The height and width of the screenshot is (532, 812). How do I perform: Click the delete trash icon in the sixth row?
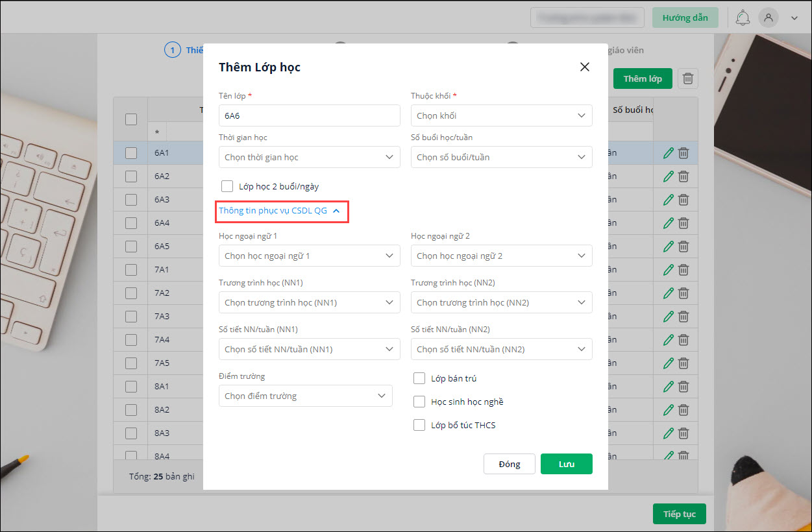(683, 270)
